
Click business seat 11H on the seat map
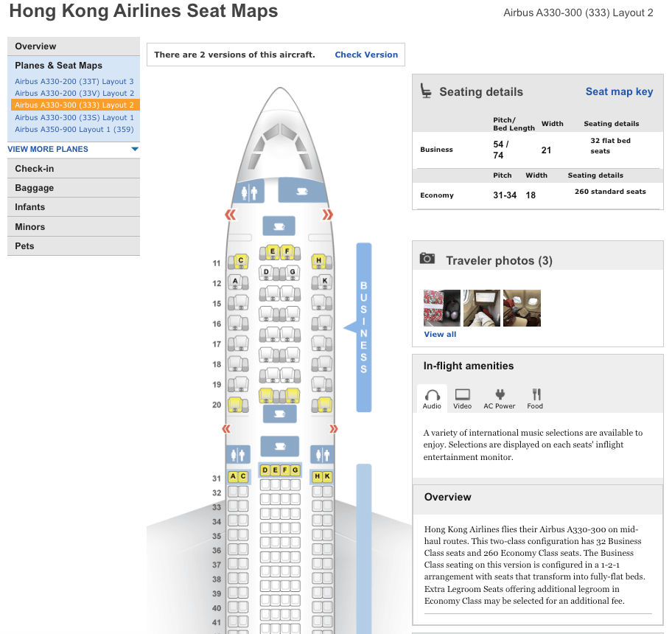pyautogui.click(x=319, y=260)
